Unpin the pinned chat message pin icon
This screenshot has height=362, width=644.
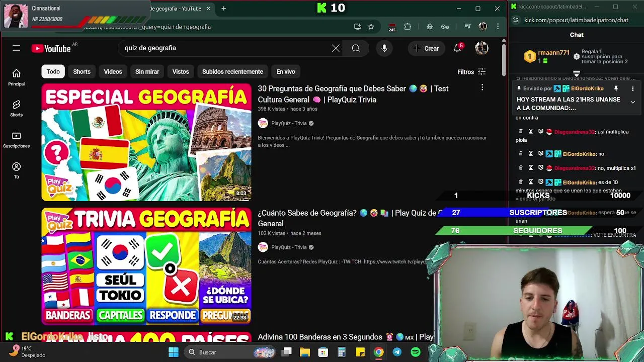[x=616, y=88]
